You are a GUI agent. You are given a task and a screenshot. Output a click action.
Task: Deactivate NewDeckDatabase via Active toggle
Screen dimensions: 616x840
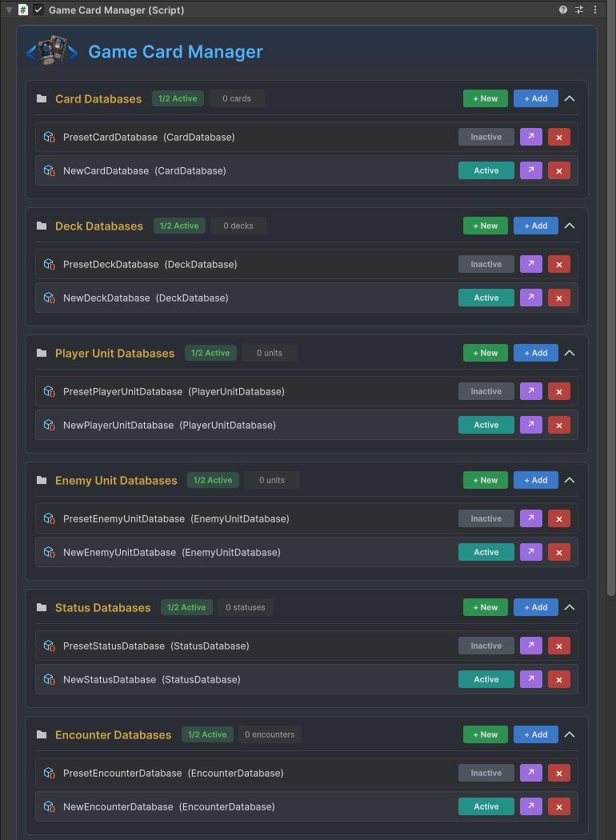pyautogui.click(x=486, y=298)
